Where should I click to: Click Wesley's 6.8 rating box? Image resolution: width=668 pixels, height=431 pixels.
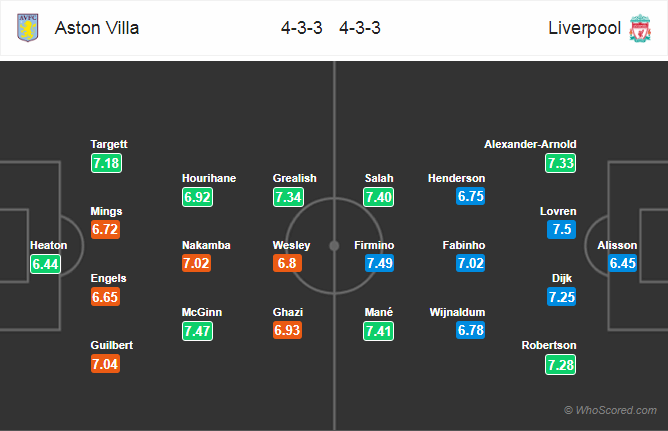click(287, 263)
